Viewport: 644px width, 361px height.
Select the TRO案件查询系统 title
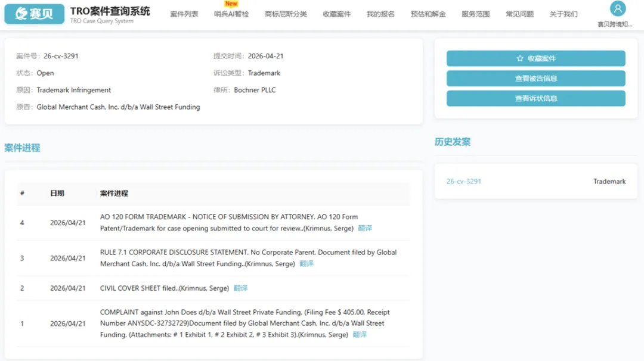(x=110, y=11)
